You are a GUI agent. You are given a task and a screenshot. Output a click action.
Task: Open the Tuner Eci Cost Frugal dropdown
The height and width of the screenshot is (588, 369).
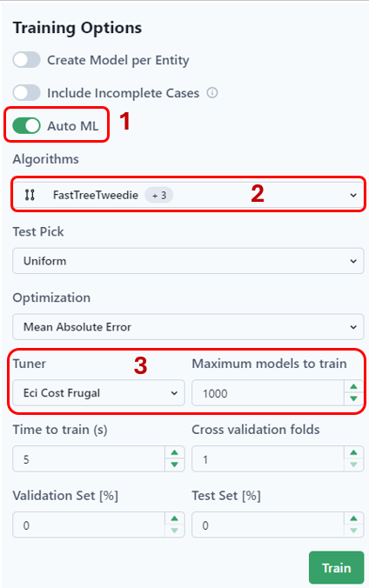coord(98,393)
